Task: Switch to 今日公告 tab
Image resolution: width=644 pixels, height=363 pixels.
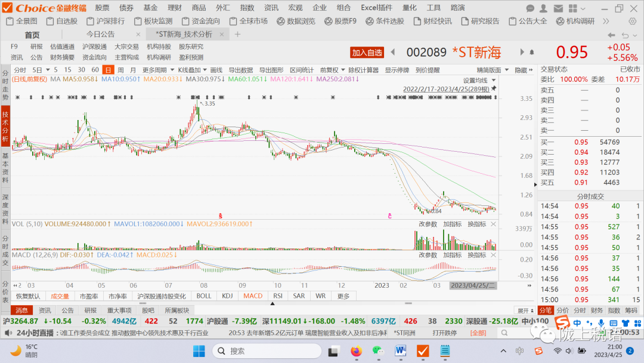Action: coord(101,35)
